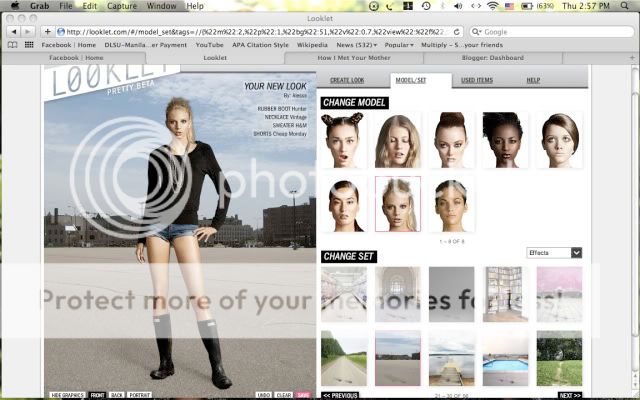
Task: Go to NEXT >> sets page
Action: click(x=570, y=395)
